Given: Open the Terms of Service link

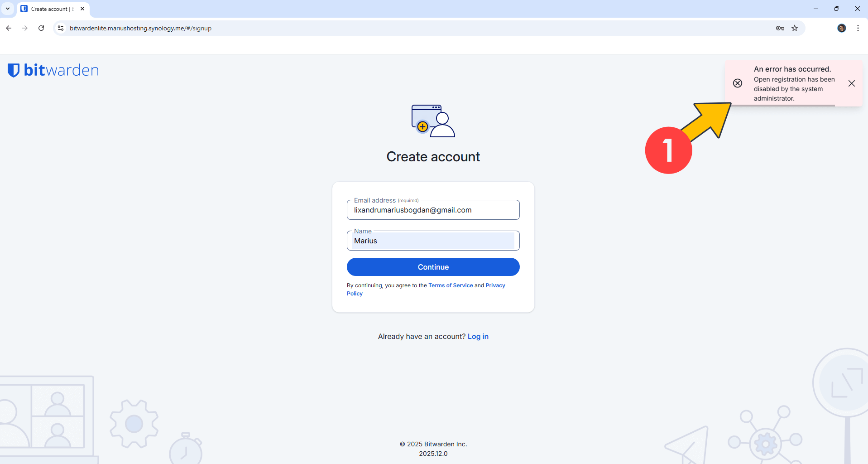Looking at the screenshot, I should 450,285.
